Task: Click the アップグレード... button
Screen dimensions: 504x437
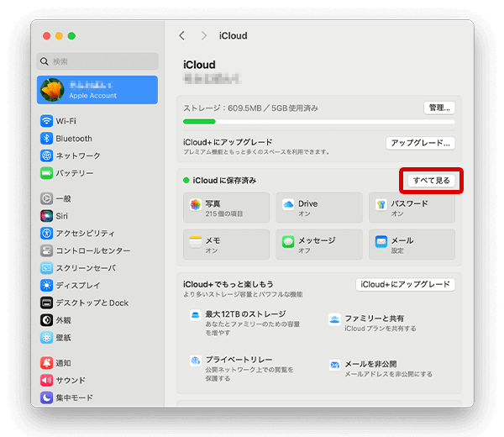Action: [x=421, y=143]
